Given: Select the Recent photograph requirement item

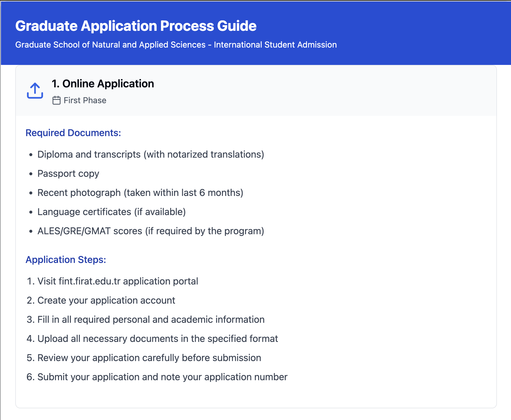Looking at the screenshot, I should tap(140, 193).
